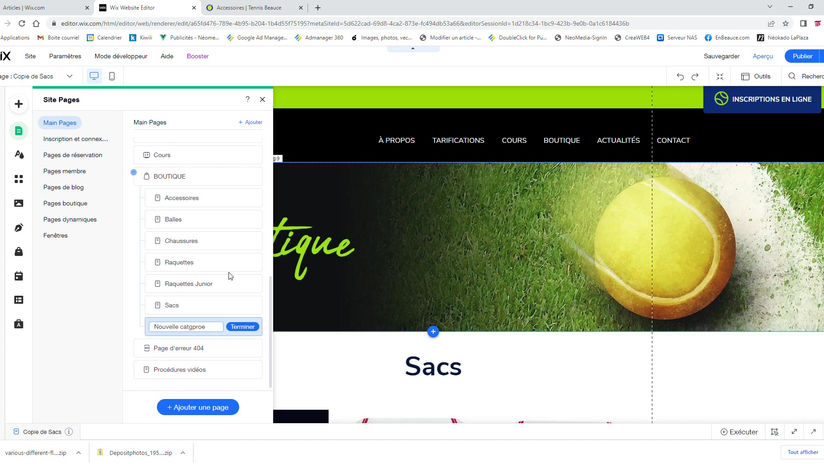
Task: Select the Sacs subpage
Action: pos(203,305)
